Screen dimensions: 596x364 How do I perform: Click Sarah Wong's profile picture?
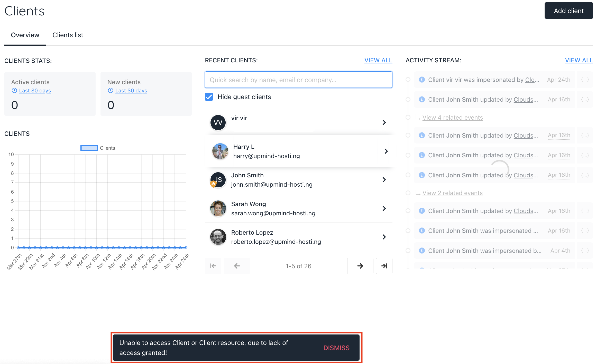pyautogui.click(x=218, y=208)
